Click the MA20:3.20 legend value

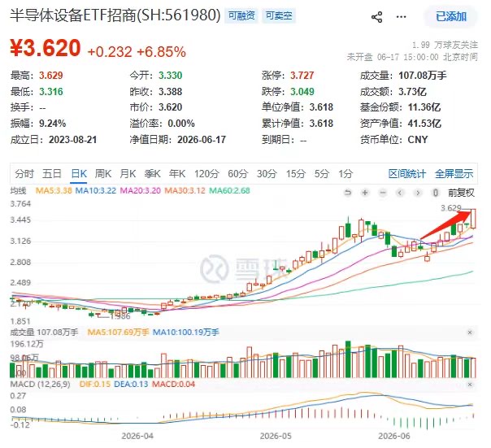coord(141,190)
